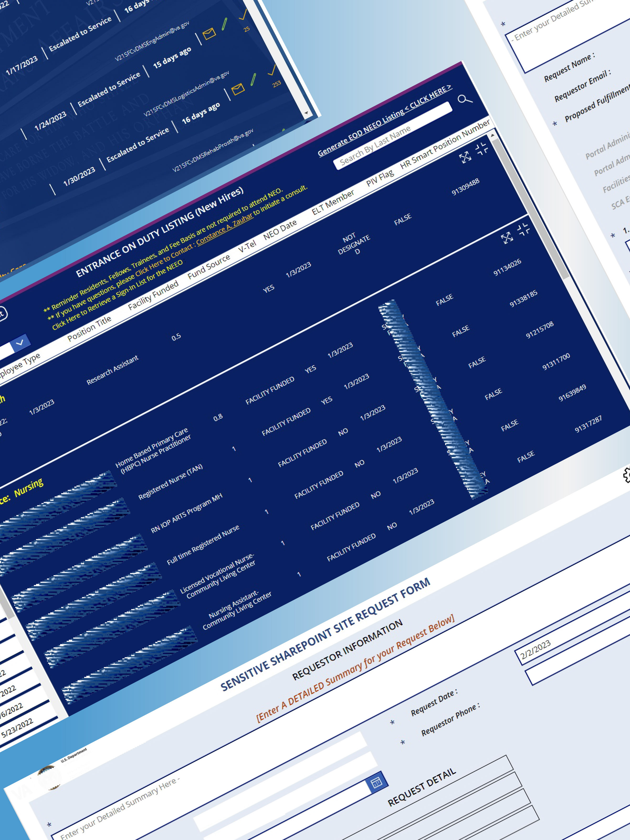Click the V-Tel column header

coord(247,246)
